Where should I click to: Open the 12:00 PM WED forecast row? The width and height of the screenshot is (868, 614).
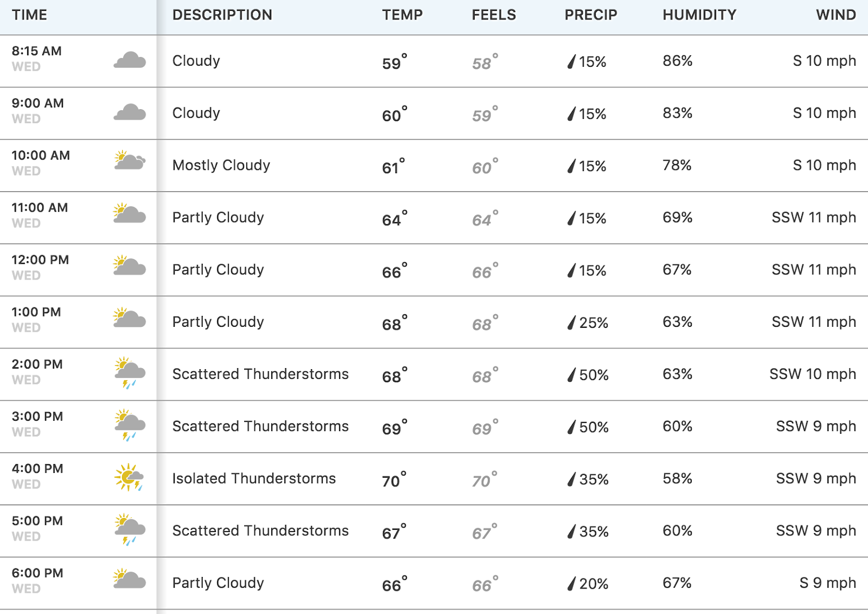(x=434, y=270)
